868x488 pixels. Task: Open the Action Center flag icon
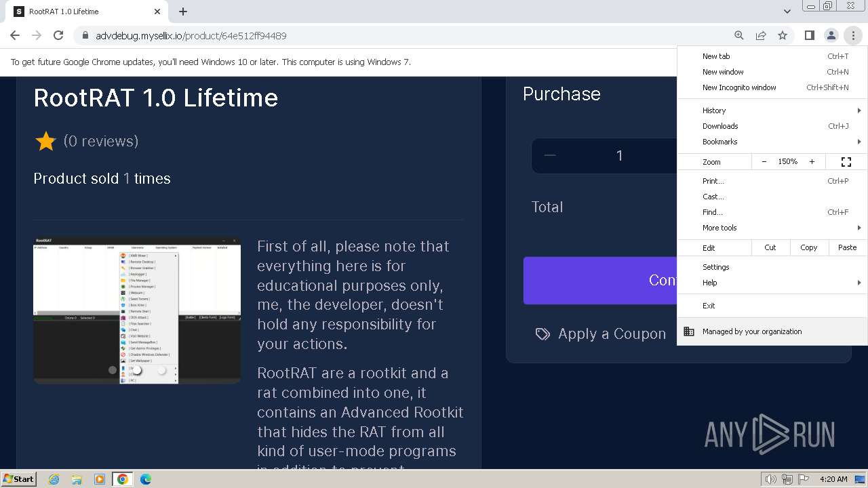(802, 479)
